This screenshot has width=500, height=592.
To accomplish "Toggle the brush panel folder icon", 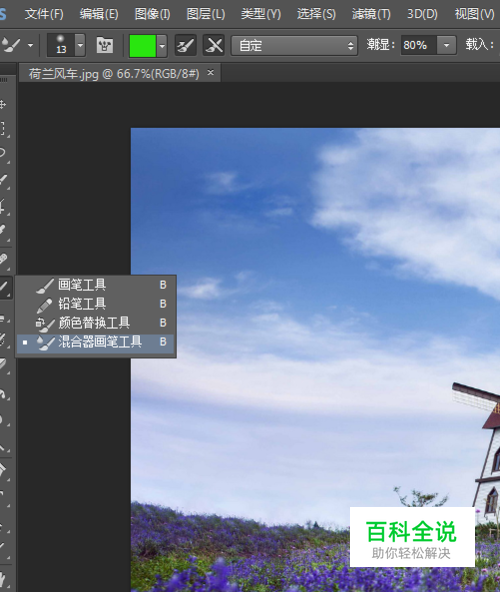I will coord(105,45).
